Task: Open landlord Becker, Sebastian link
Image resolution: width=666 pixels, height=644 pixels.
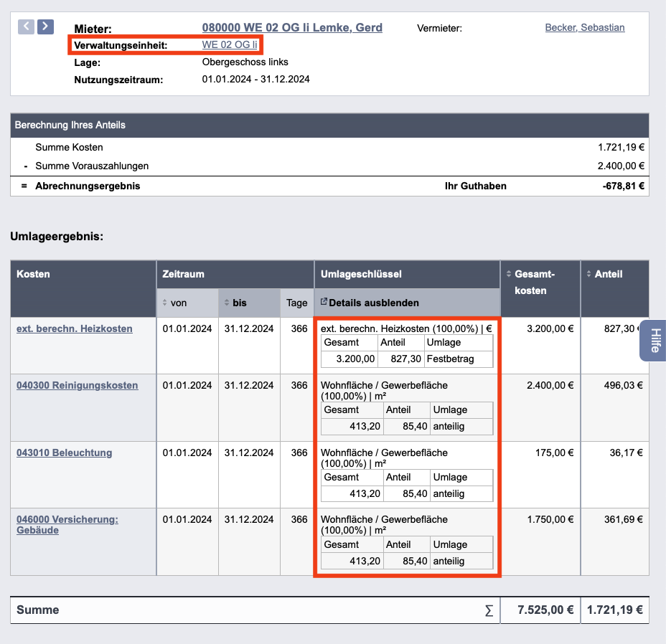Action: tap(585, 27)
